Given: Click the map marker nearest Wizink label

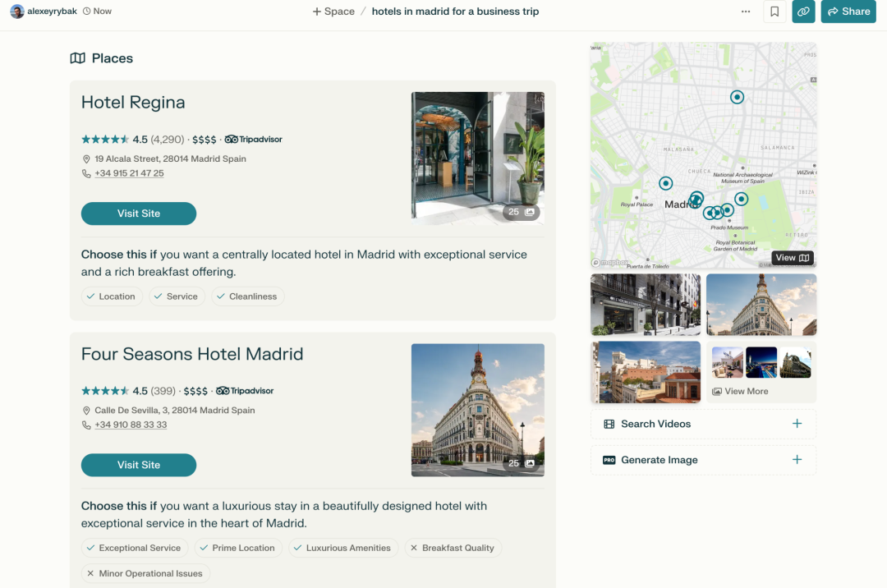Looking at the screenshot, I should coord(741,199).
